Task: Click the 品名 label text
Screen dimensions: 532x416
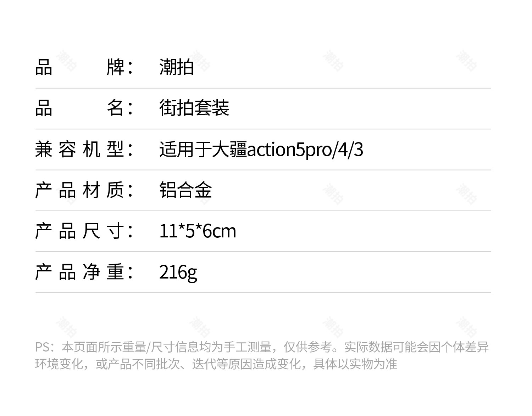Action: point(84,108)
